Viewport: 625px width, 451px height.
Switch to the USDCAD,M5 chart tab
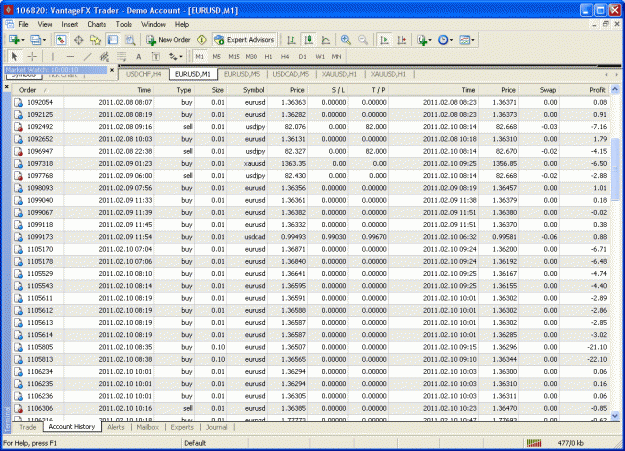(x=291, y=74)
